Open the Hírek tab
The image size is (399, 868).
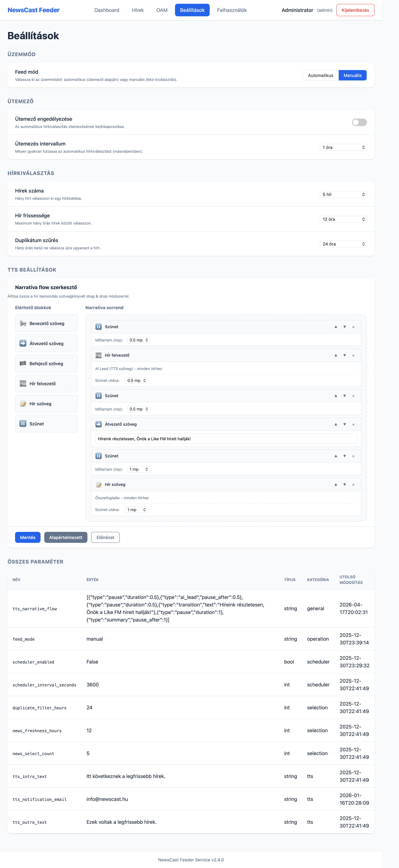click(x=138, y=10)
